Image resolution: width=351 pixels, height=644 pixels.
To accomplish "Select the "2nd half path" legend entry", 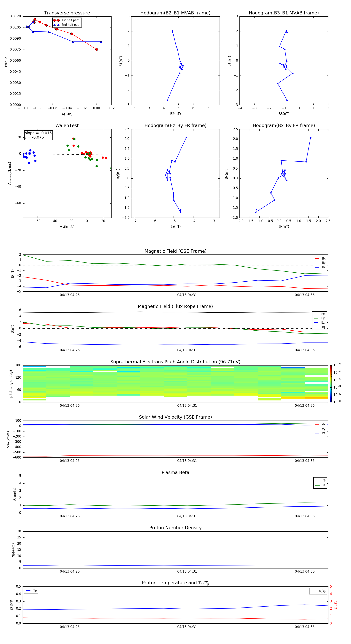I will [67, 25].
